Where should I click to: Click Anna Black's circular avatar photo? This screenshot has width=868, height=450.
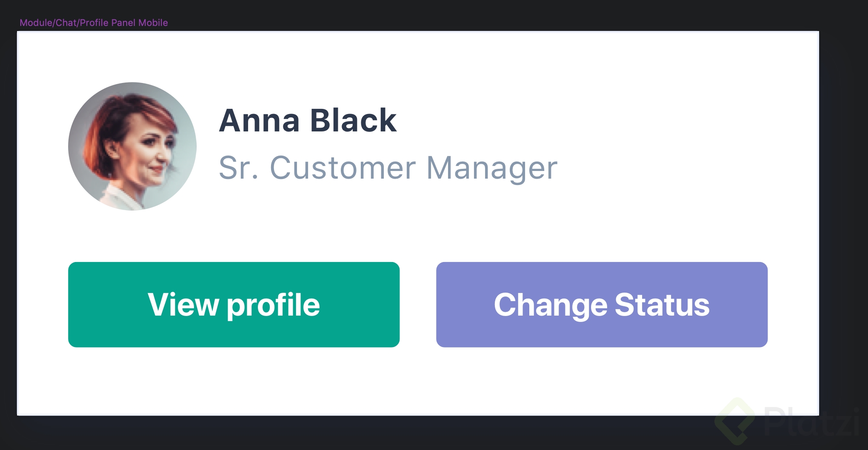tap(132, 146)
